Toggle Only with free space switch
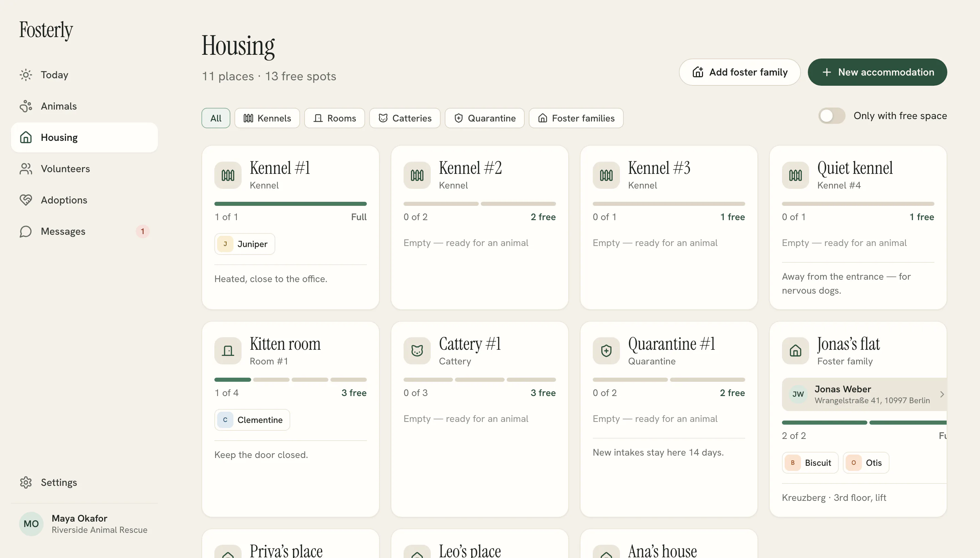Viewport: 980px width, 558px height. coord(832,116)
